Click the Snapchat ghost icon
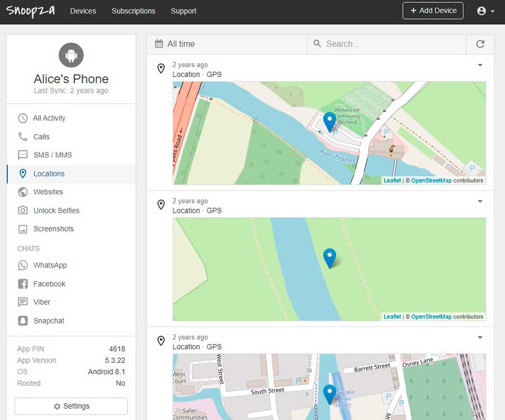 coord(22,321)
